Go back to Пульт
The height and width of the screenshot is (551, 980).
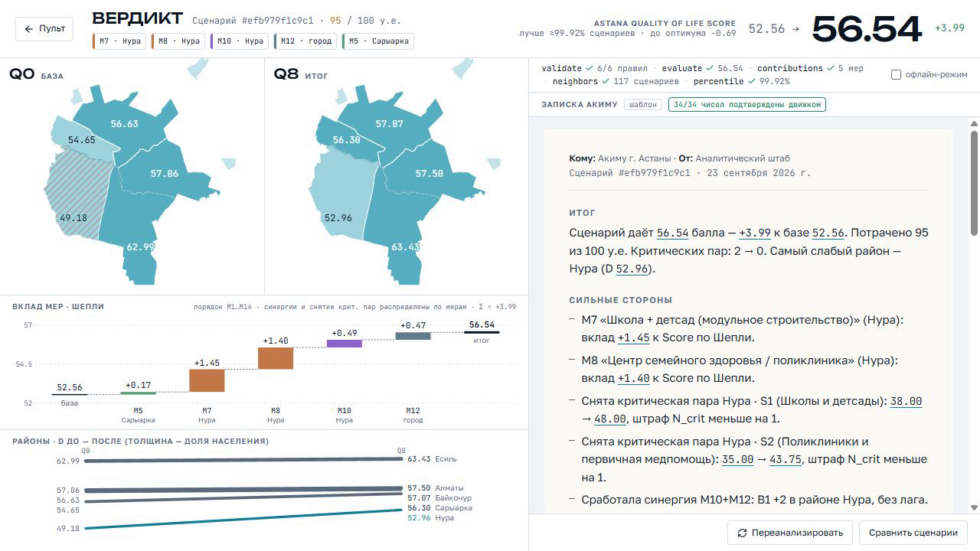point(44,28)
